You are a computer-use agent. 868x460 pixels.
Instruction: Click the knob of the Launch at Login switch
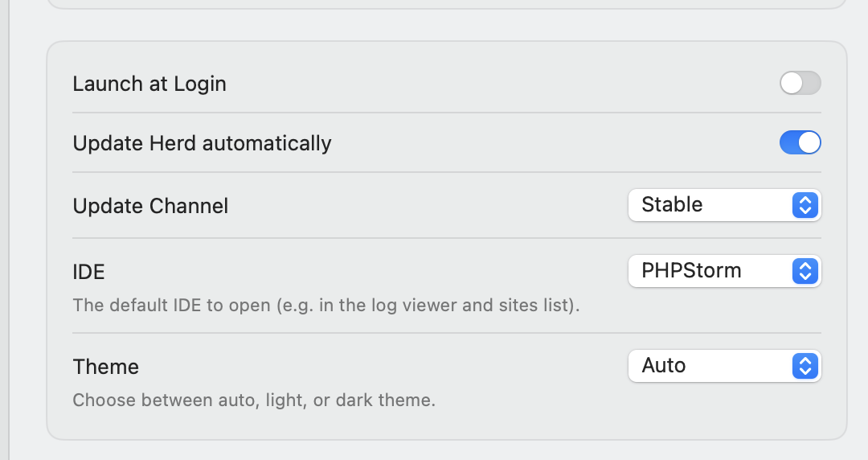(x=791, y=83)
